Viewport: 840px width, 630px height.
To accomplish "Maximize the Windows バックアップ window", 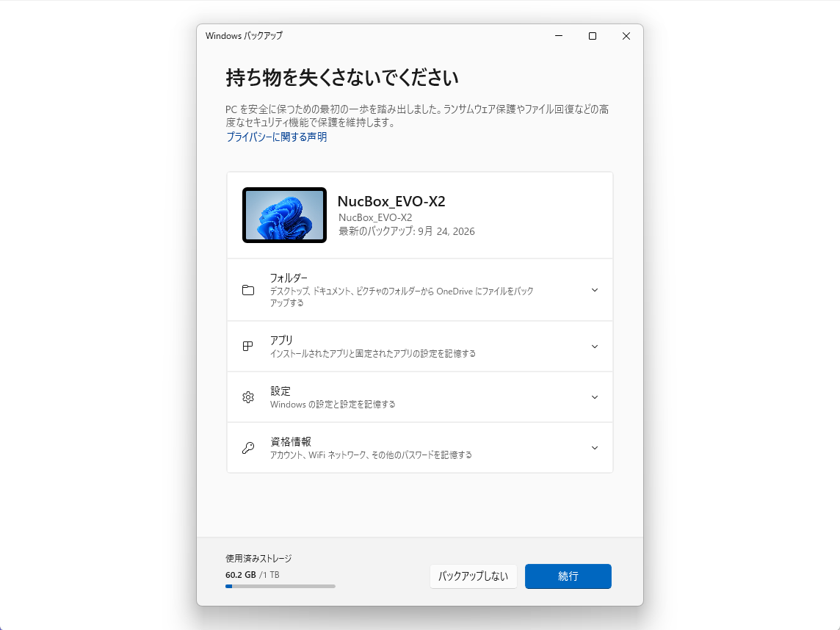I will click(593, 36).
